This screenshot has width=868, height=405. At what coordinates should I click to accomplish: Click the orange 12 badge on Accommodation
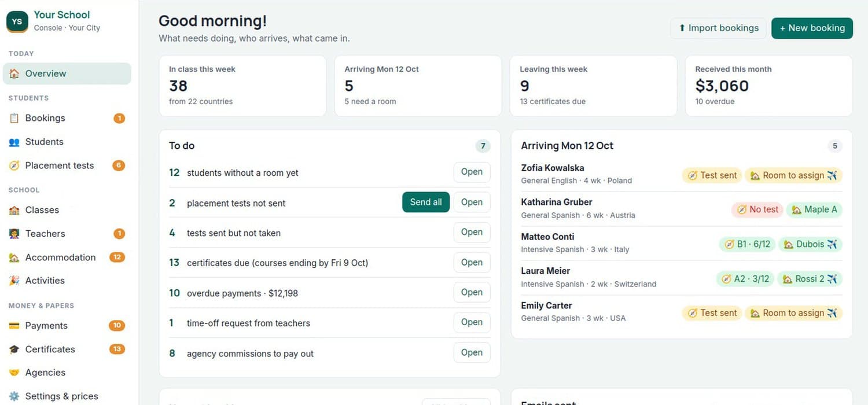point(117,257)
